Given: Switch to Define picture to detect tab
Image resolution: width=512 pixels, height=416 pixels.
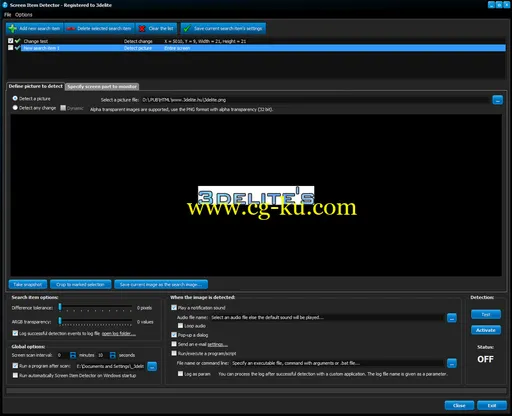Looking at the screenshot, I should (35, 86).
